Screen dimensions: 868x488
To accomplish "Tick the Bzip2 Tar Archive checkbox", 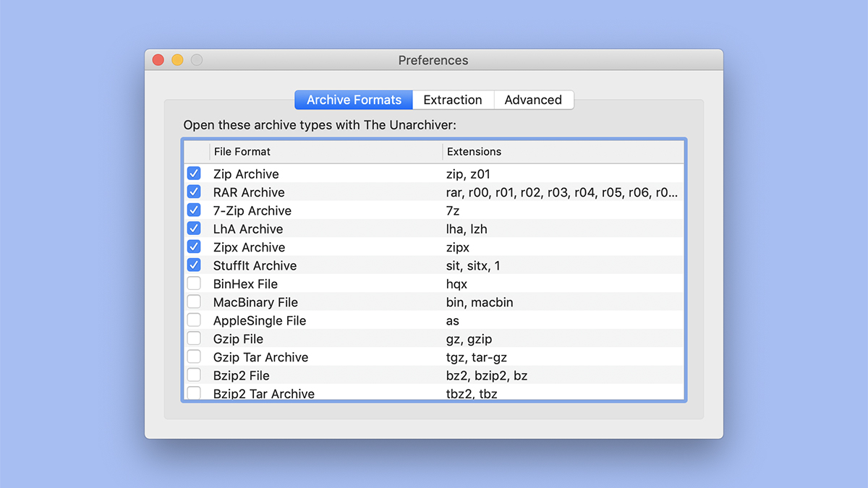I will click(194, 393).
